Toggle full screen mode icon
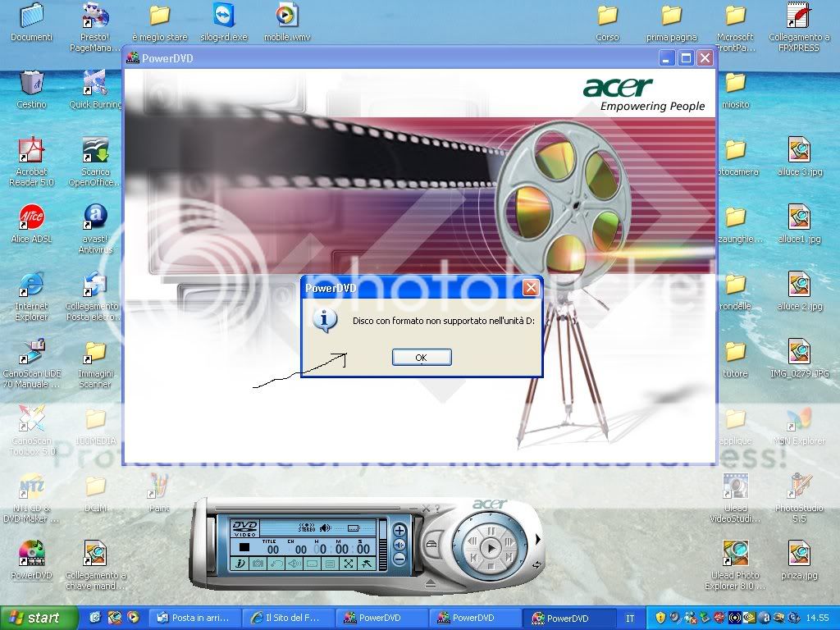This screenshot has height=630, width=840. click(349, 564)
